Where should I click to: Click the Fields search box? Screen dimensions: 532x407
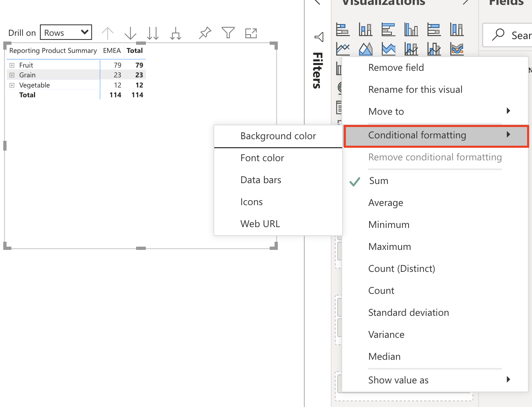coord(508,35)
